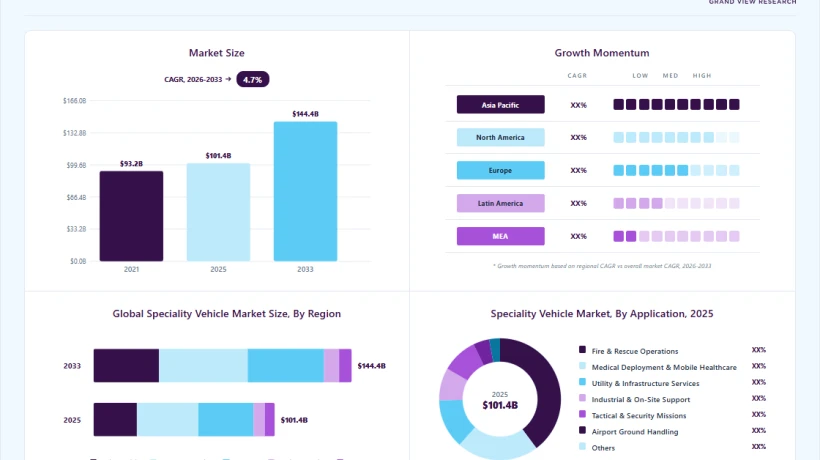
Task: Click the $101.4B label beside 2025 stacked bar
Action: [294, 420]
